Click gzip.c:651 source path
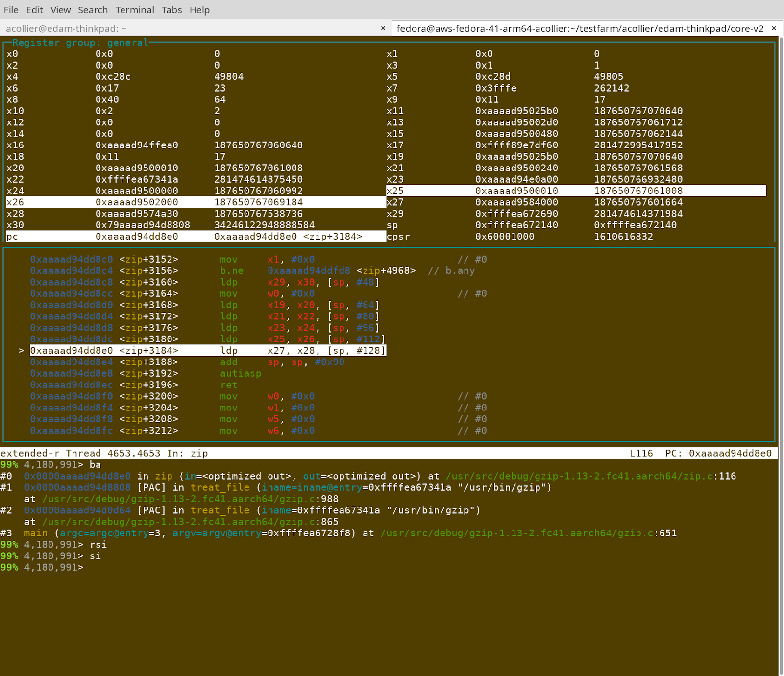Viewport: 784px width, 676px height. (528, 533)
